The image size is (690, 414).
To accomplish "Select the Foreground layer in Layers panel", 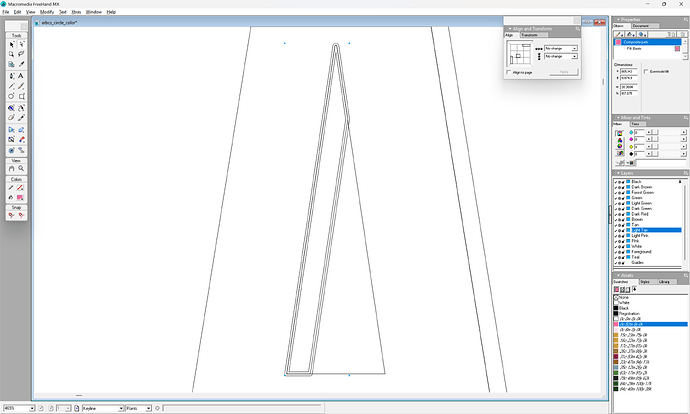I will point(644,251).
